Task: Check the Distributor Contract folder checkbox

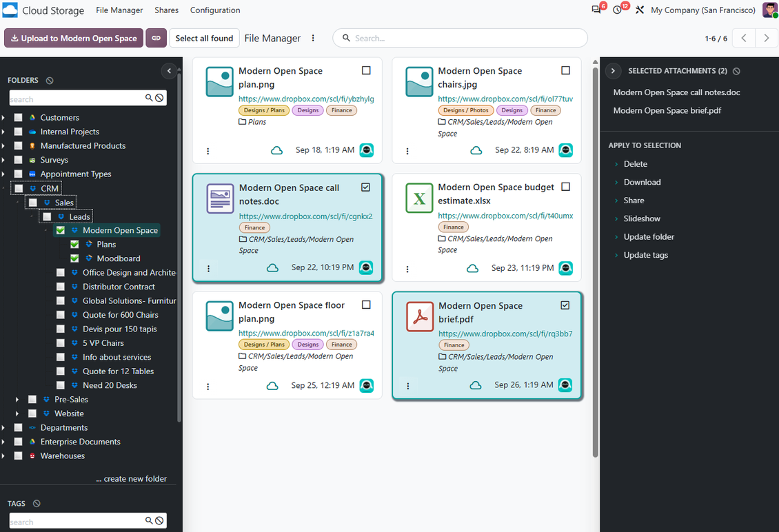Action: pos(61,287)
